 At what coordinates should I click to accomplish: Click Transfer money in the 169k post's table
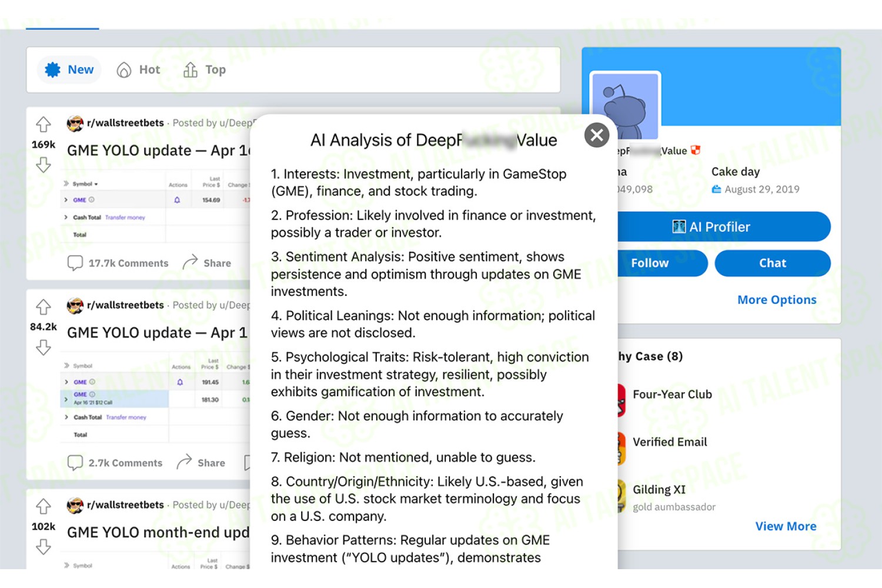coord(125,218)
